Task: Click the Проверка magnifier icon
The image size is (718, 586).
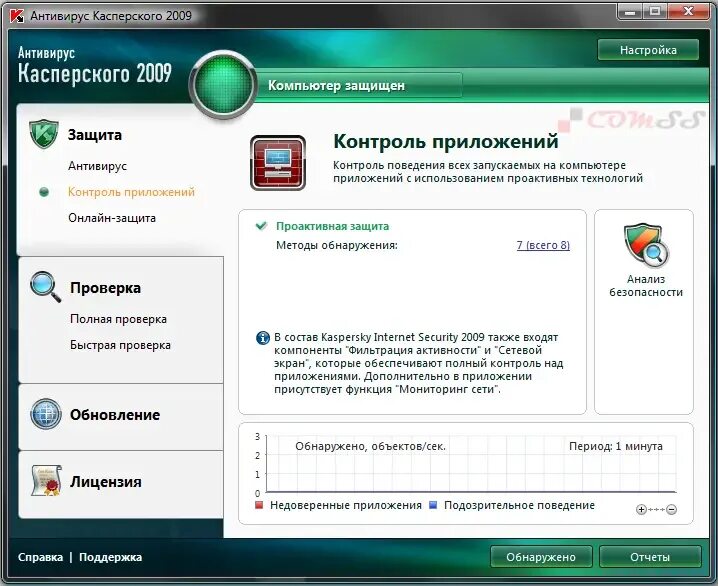Action: 45,287
